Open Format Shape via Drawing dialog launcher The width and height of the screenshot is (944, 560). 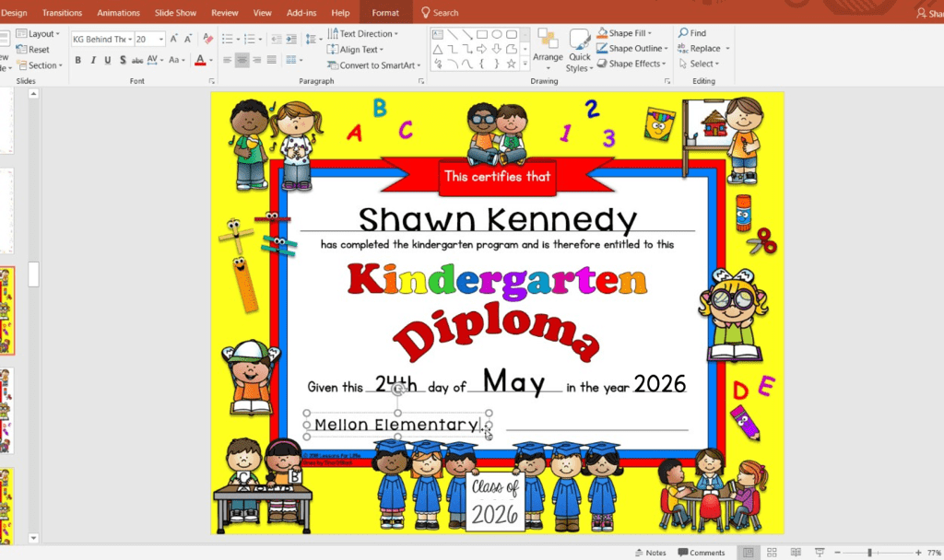667,81
